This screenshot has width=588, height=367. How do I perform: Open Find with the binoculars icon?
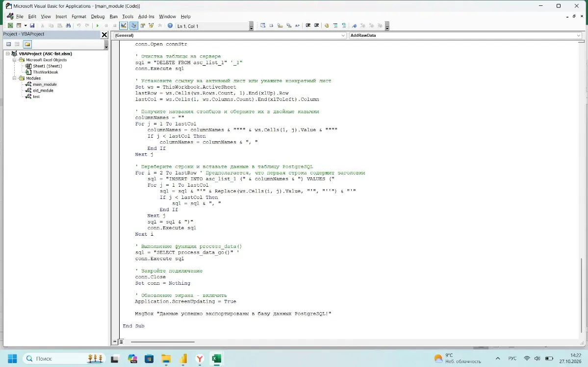click(x=68, y=25)
